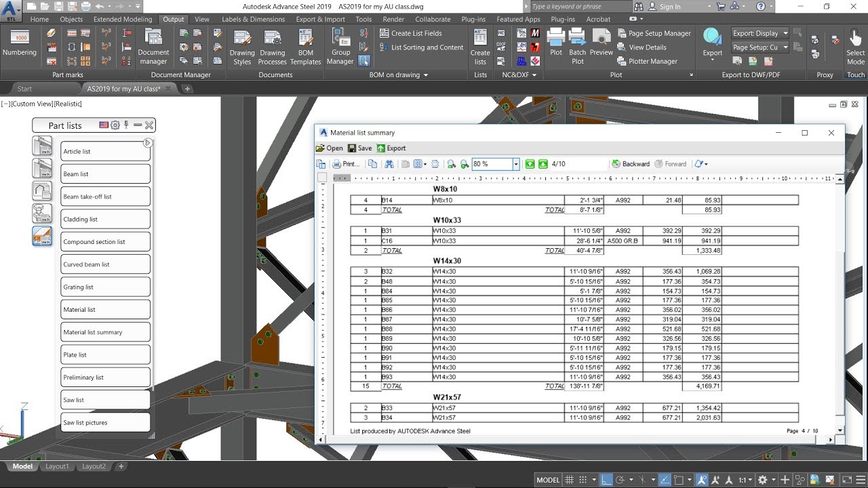Switch to the Layout1 tab
This screenshot has width=868, height=488.
coord(58,466)
